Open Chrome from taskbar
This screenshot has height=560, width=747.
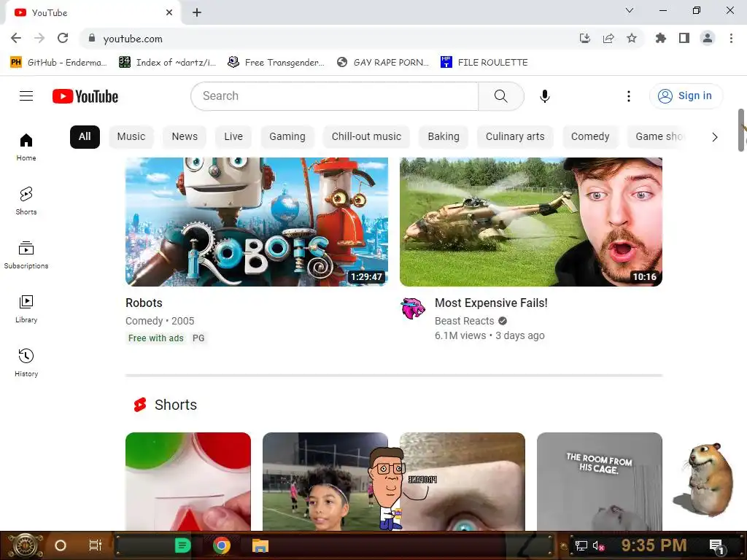click(222, 545)
